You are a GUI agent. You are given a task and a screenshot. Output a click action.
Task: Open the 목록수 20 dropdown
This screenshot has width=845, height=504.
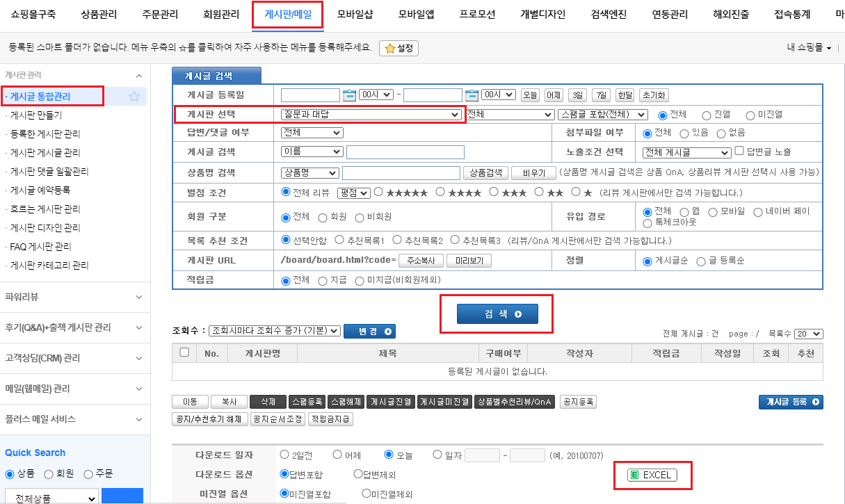click(807, 334)
